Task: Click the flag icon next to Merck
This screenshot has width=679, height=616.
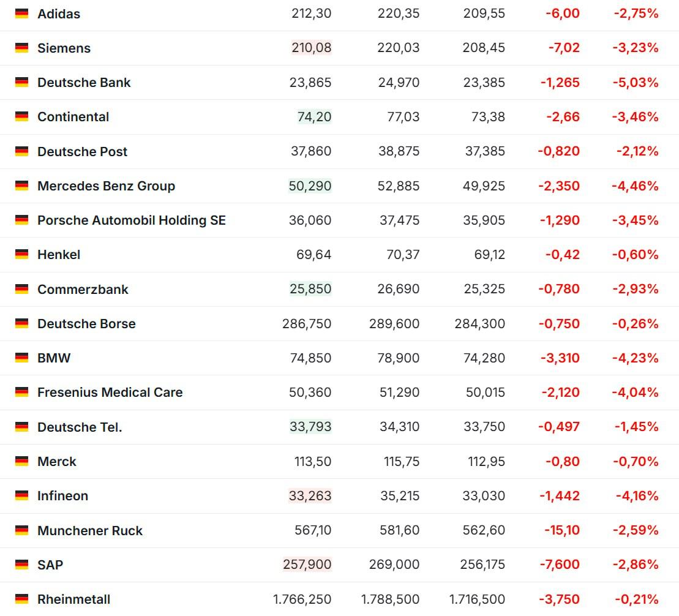Action: 22,461
